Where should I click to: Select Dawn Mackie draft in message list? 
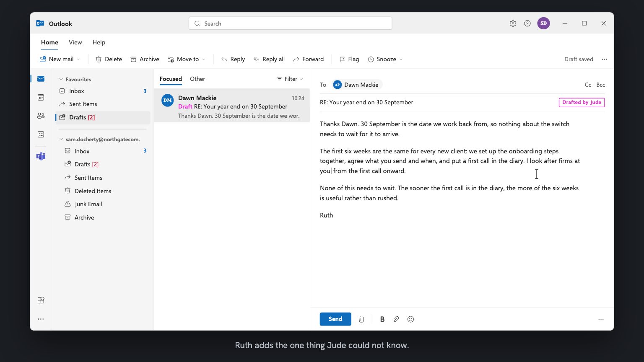pyautogui.click(x=232, y=106)
